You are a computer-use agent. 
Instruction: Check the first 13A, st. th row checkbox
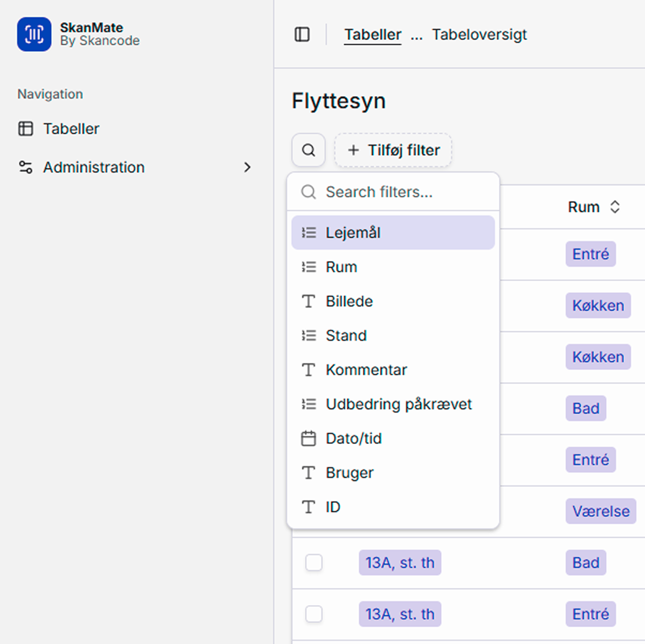click(x=313, y=562)
